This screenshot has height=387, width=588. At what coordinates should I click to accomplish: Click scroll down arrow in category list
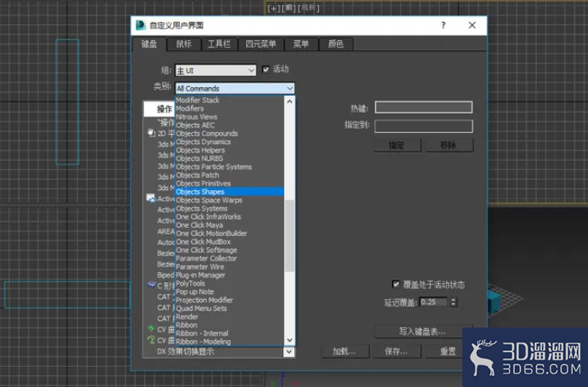[290, 340]
